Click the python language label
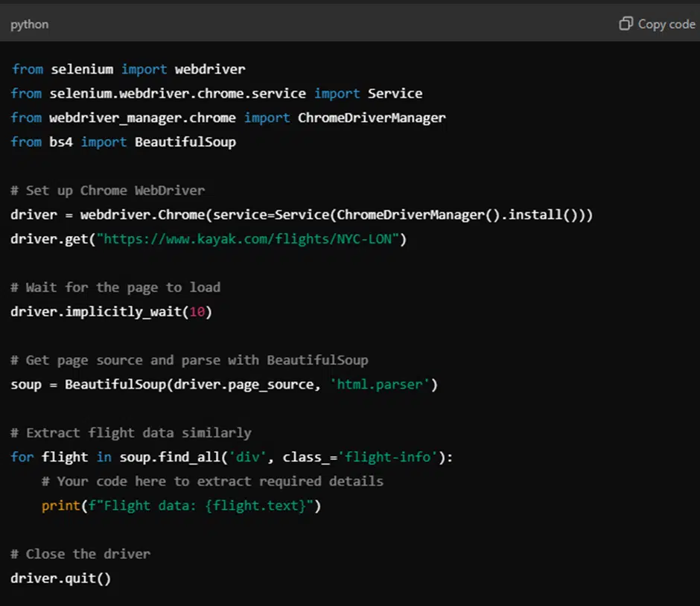This screenshot has width=700, height=606. tap(30, 25)
